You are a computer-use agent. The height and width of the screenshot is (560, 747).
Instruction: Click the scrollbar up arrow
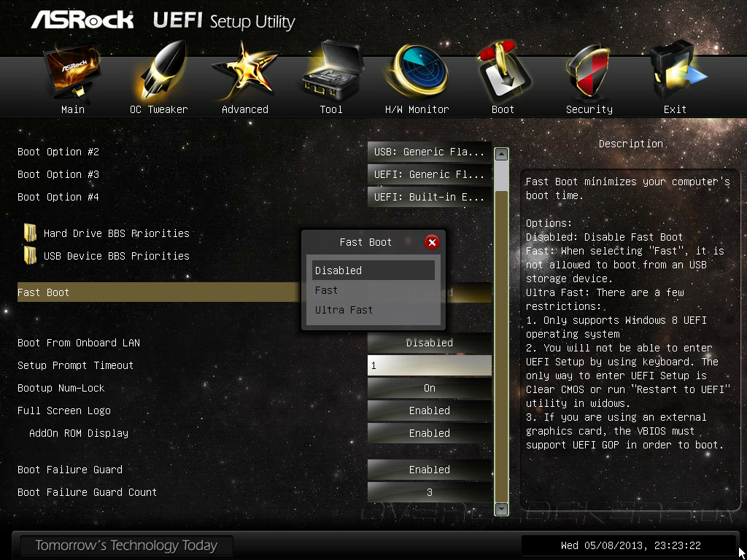point(501,155)
